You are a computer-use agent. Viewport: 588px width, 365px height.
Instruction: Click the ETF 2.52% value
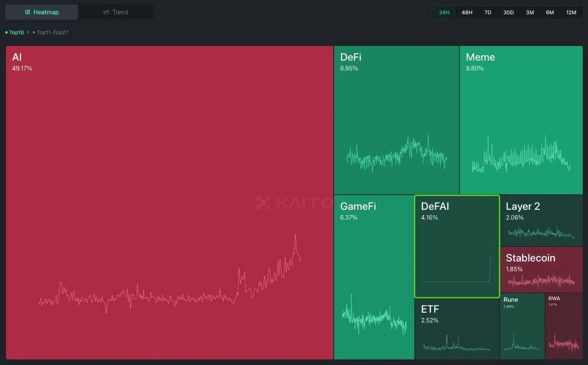pyautogui.click(x=430, y=320)
